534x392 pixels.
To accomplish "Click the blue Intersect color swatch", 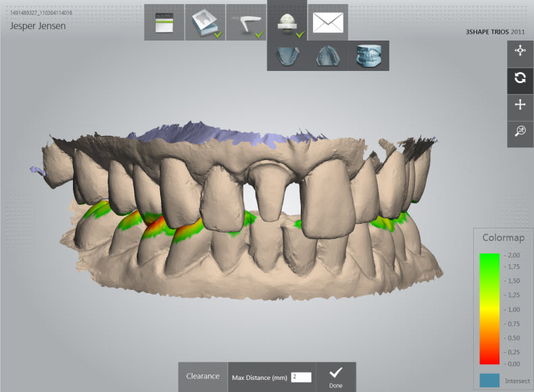I will click(490, 381).
